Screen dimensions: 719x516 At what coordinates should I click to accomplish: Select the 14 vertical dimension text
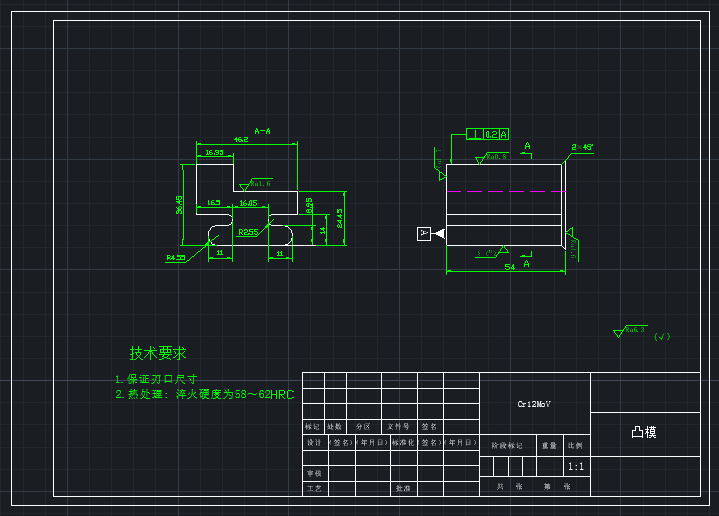323,230
